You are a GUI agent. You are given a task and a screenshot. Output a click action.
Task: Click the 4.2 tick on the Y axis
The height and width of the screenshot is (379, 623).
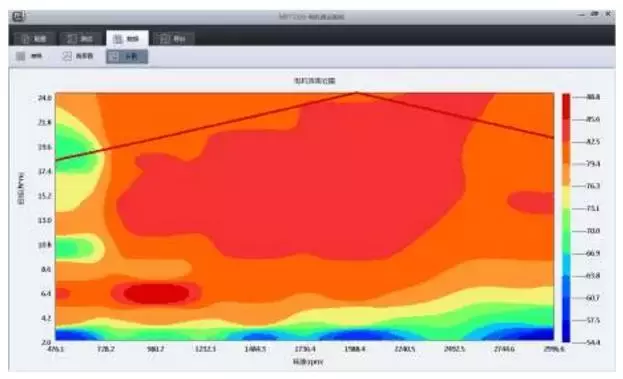point(46,318)
